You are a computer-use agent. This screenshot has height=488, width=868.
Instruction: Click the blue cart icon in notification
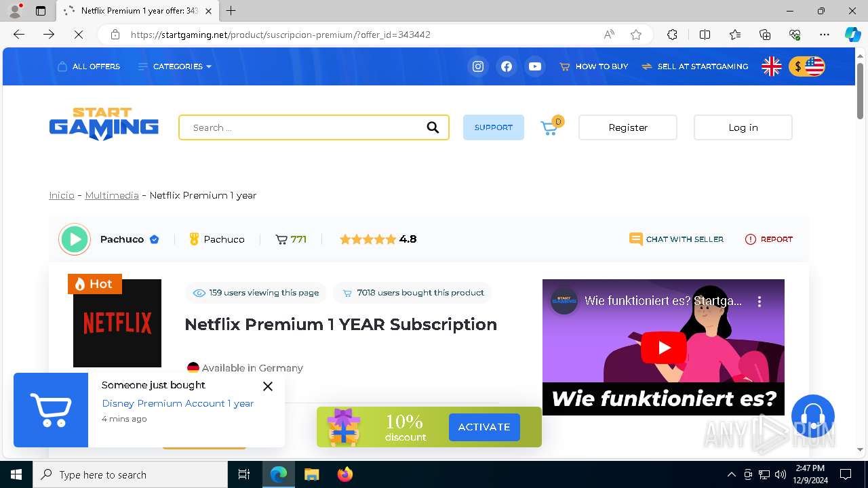click(x=51, y=410)
